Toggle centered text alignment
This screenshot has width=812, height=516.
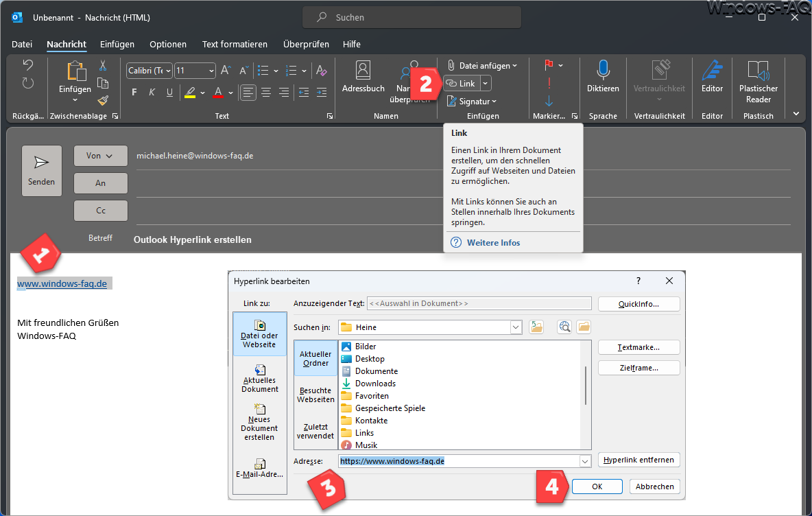266,93
